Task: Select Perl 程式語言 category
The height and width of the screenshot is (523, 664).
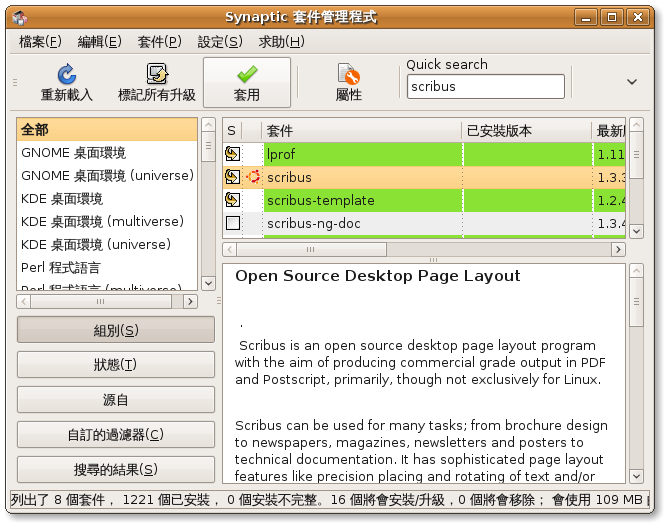Action: (107, 267)
